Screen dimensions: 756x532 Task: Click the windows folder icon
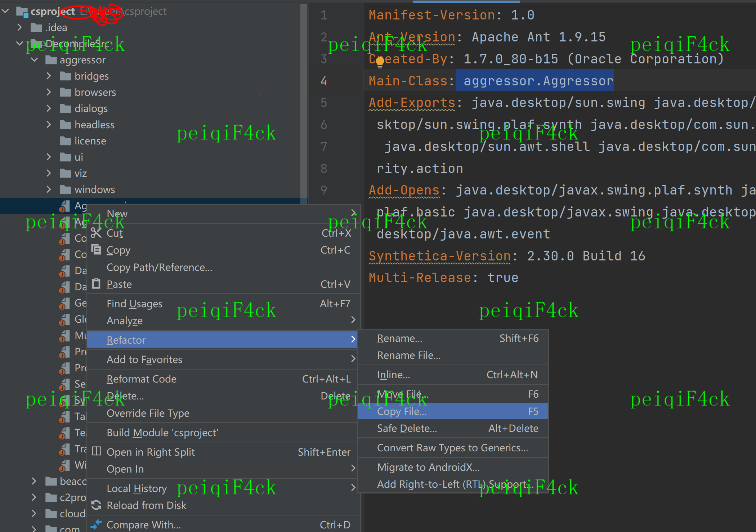[66, 189]
